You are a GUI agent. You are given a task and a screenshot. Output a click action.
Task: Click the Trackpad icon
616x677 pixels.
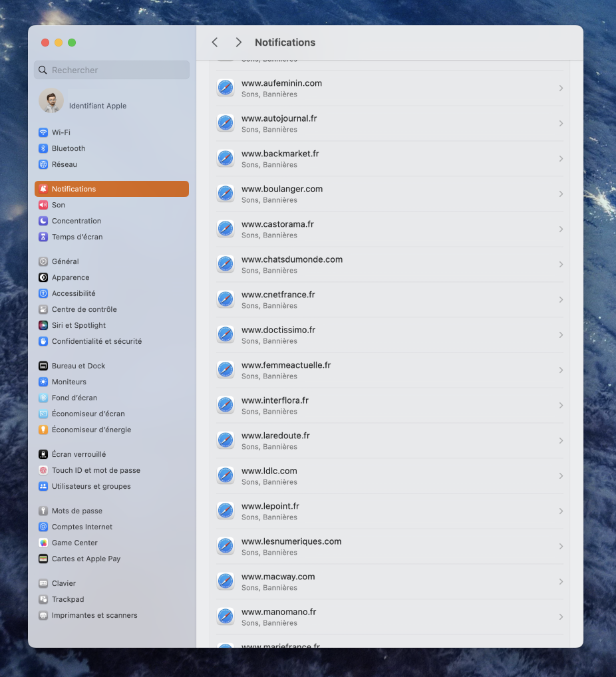pos(43,600)
